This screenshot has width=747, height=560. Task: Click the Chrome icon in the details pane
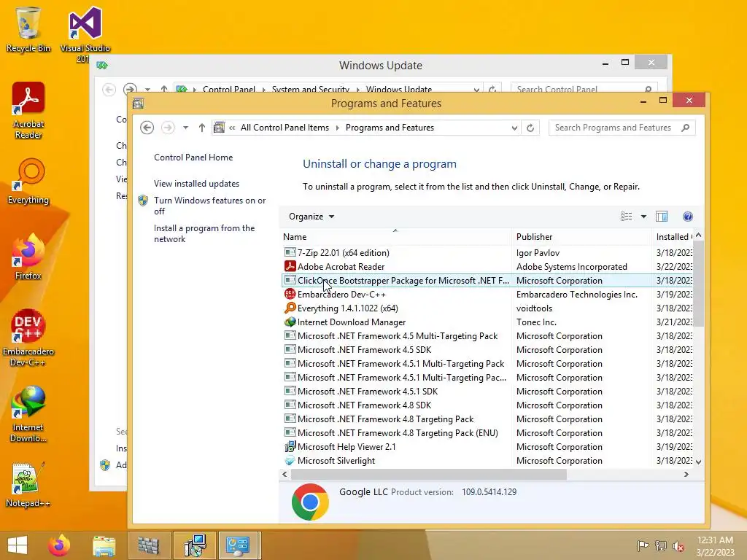[x=310, y=502]
